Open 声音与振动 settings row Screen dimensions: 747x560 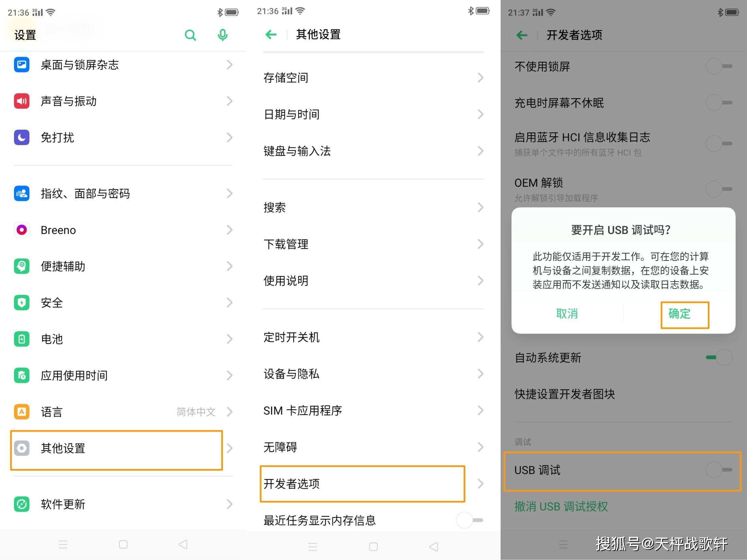click(123, 101)
